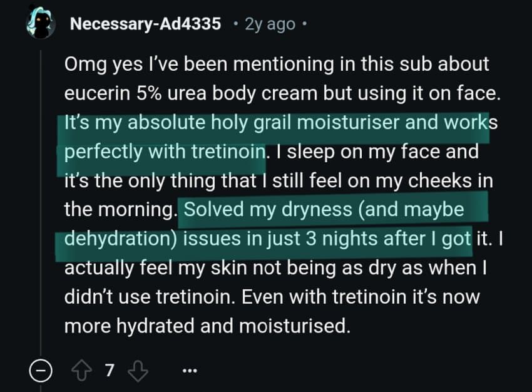Open the 2y ago timestamp permalink
This screenshot has height=392, width=532.
tap(270, 24)
